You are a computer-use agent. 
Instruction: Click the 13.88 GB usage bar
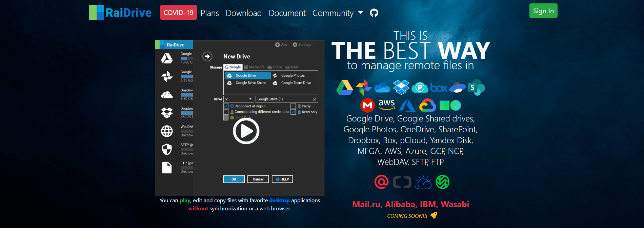coord(187,58)
